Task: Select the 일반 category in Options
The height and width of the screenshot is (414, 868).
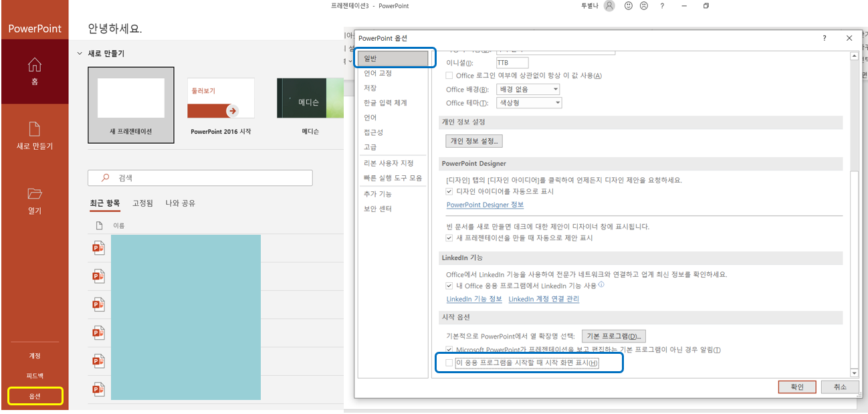Action: 393,58
